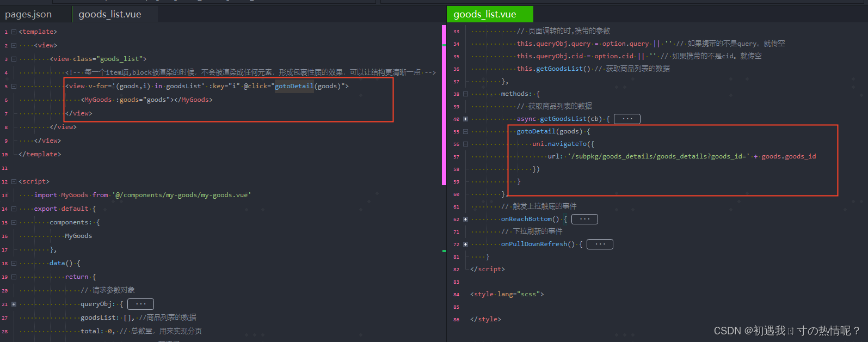
Task: Click the import path '@/components/my-goods/my-goods.vue'
Action: tap(182, 195)
